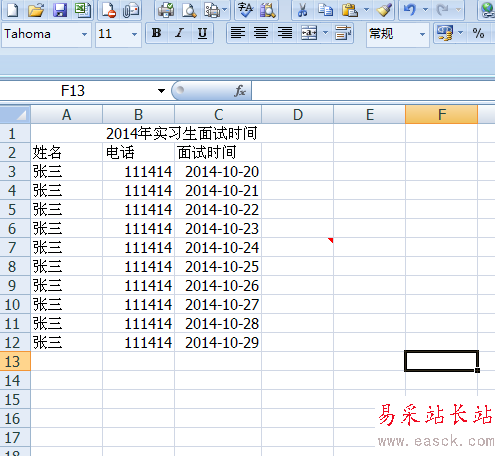Redo the last undone action
This screenshot has width=495, height=456.
coord(443,10)
